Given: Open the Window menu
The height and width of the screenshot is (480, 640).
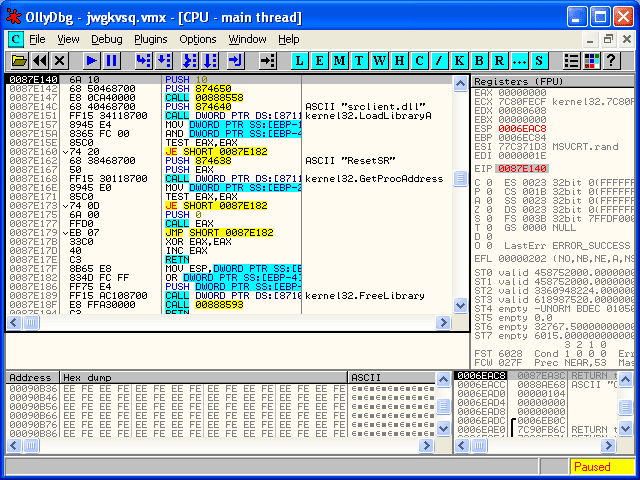Looking at the screenshot, I should [x=247, y=39].
